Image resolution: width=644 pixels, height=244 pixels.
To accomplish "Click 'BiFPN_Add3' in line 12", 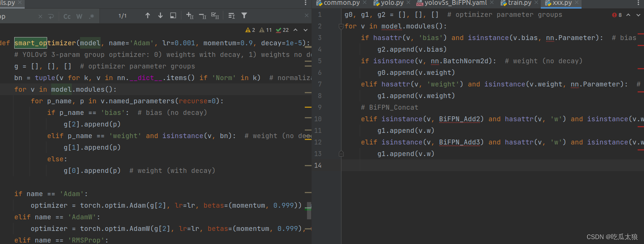I will coord(459,142).
